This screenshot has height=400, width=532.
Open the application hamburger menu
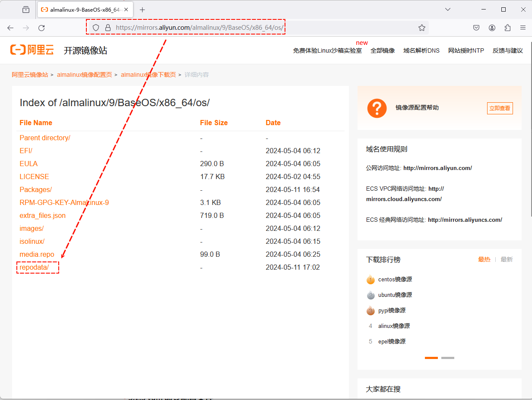(x=523, y=28)
